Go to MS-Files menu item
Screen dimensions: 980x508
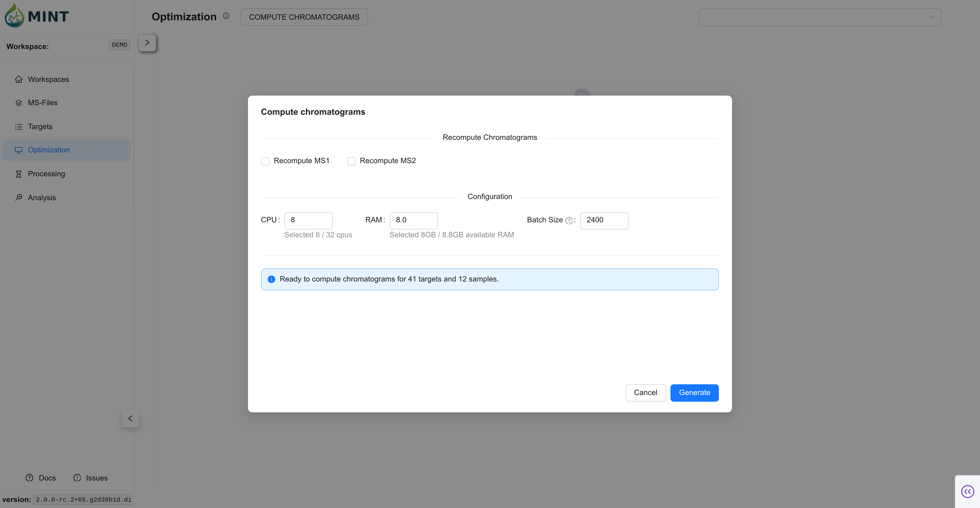click(x=43, y=103)
